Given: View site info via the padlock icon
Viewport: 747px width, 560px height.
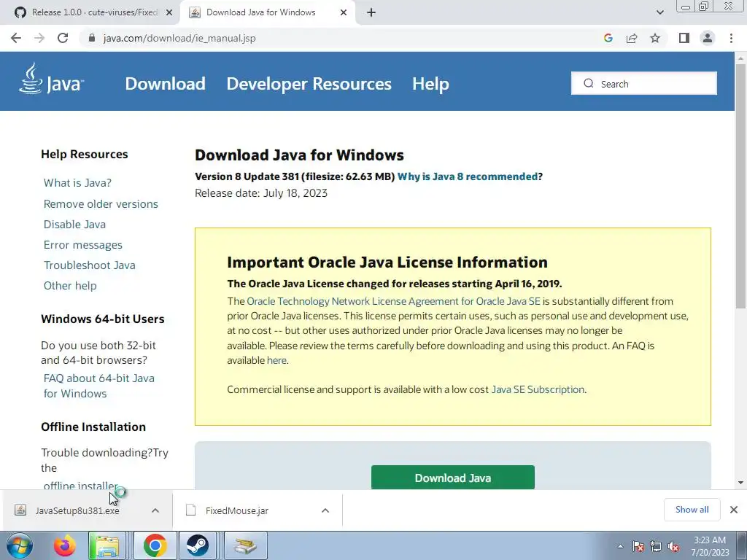Looking at the screenshot, I should pyautogui.click(x=92, y=38).
